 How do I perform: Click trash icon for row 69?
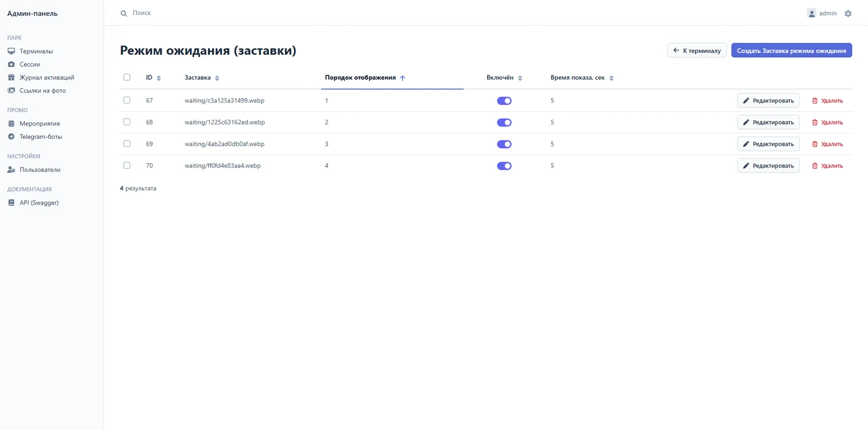[x=815, y=144]
